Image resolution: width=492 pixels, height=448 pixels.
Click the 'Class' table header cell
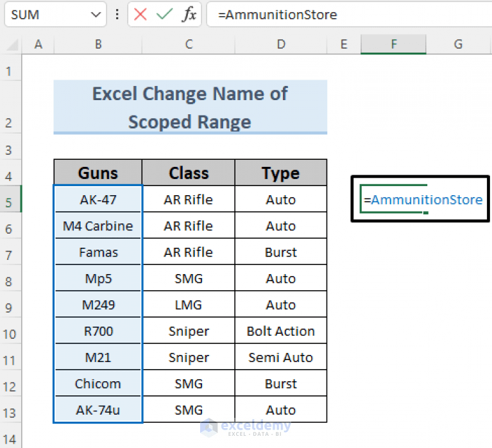(x=188, y=173)
